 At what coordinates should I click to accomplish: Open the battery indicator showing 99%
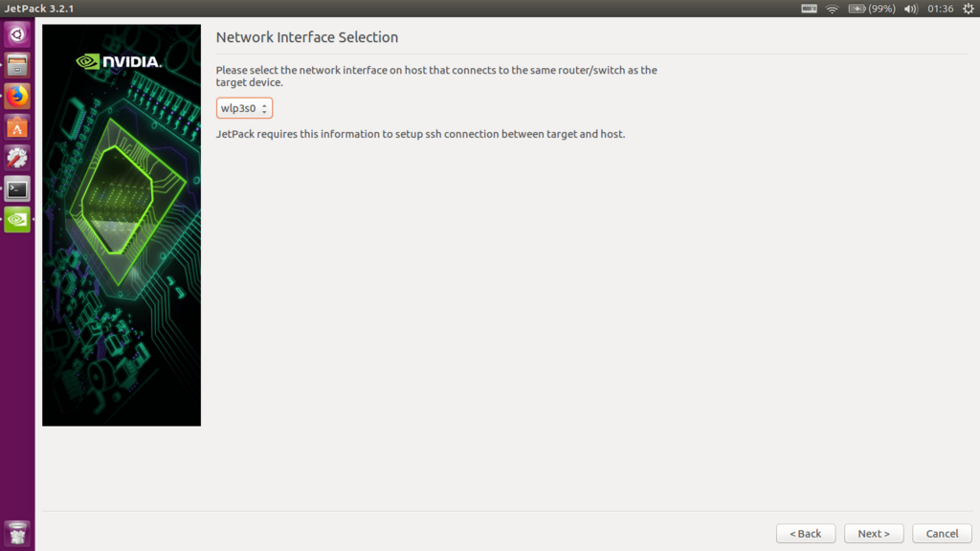coord(872,9)
